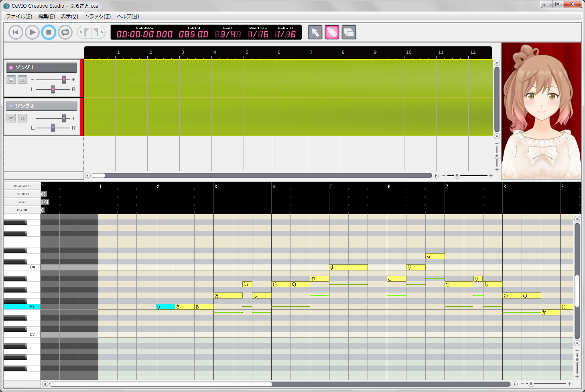Set loop end marker B

pyautogui.click(x=98, y=32)
